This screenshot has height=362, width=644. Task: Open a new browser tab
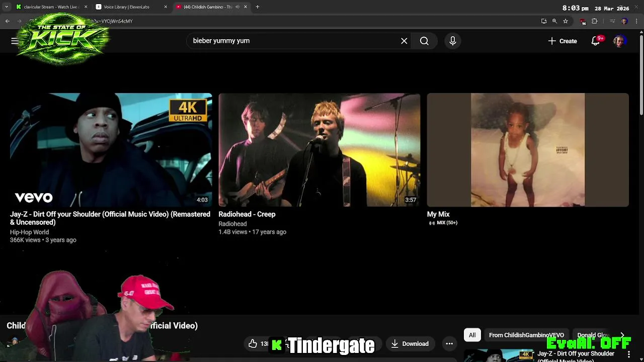[257, 7]
